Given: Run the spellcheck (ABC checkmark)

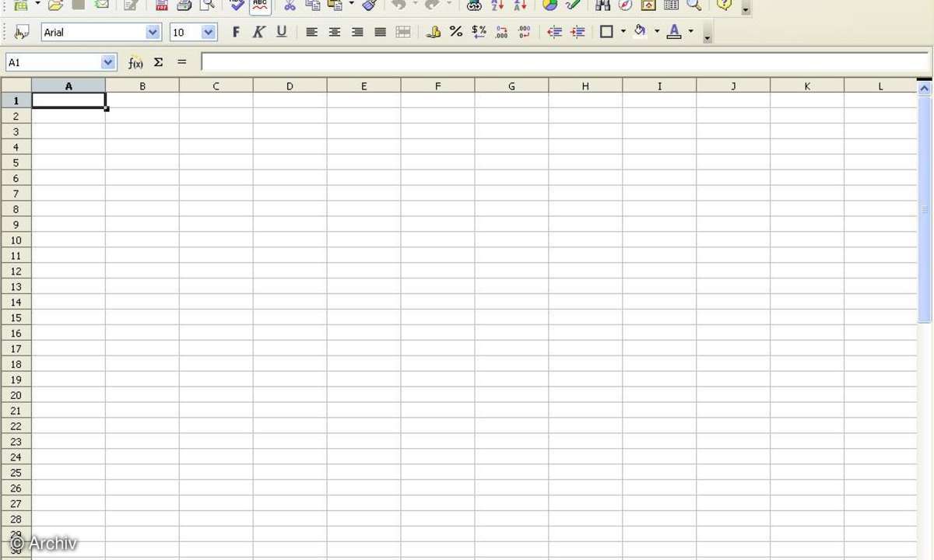Looking at the screenshot, I should point(237,5).
